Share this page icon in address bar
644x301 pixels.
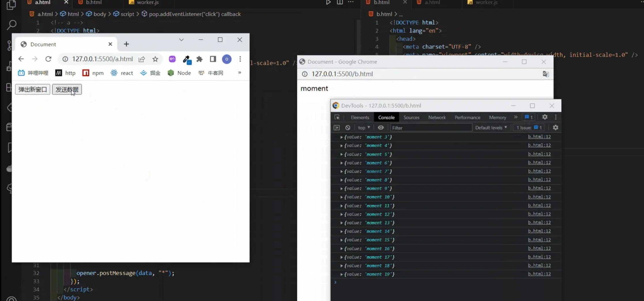click(x=141, y=59)
